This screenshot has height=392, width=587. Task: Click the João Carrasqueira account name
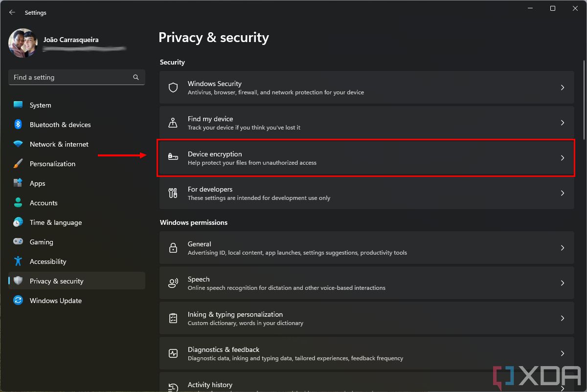[71, 40]
